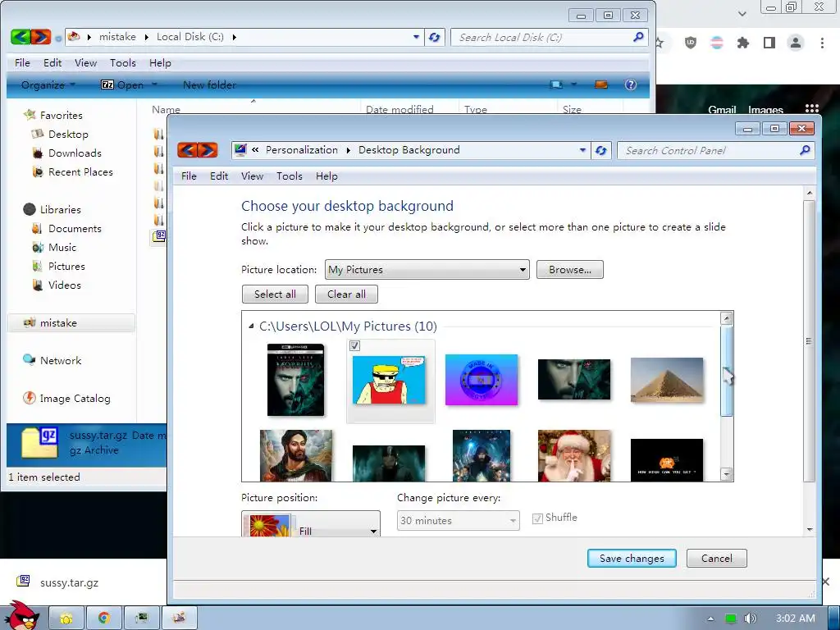Open Tools menu in Desktop Background window
Image resolution: width=840 pixels, height=630 pixels.
coord(290,176)
